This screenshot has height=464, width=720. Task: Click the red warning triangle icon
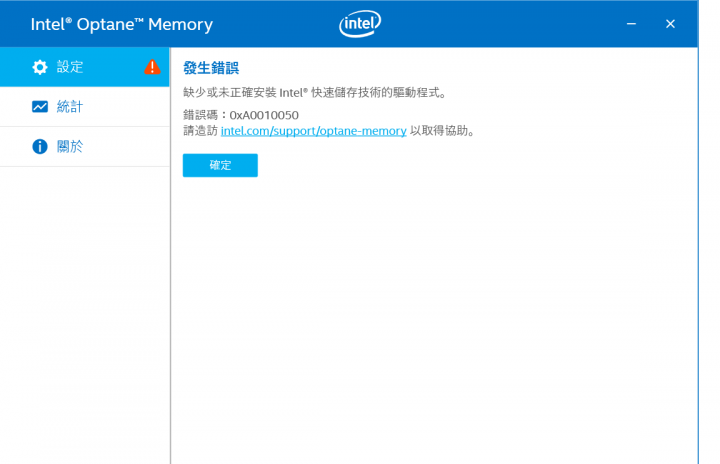tap(152, 67)
